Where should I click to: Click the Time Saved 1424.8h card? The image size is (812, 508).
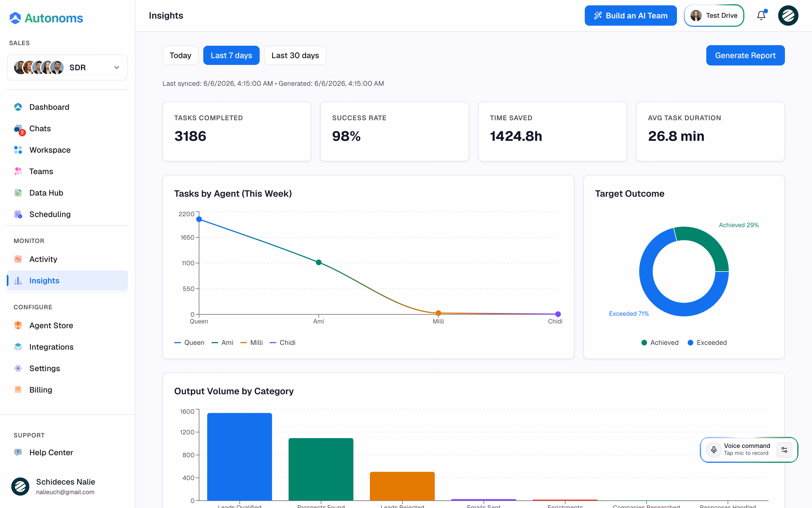553,131
